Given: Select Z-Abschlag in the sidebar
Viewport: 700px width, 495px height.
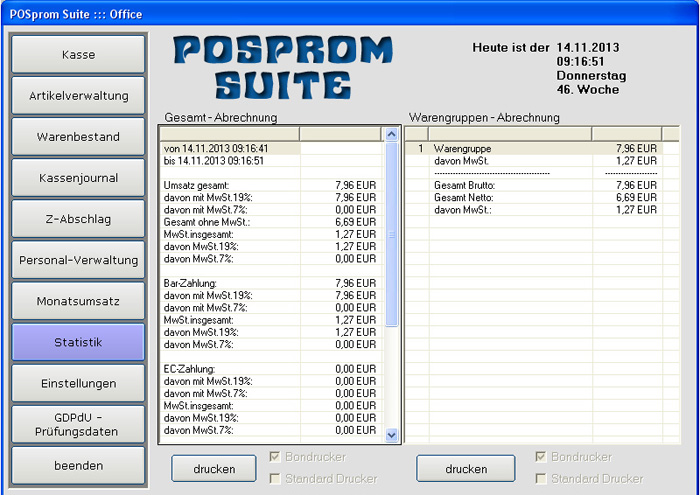Looking at the screenshot, I should 78,219.
